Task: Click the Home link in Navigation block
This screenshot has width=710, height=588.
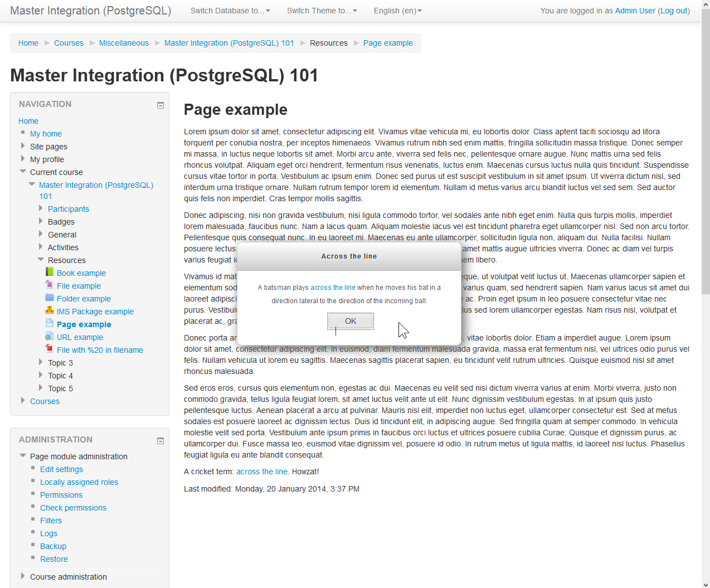Action: 28,121
